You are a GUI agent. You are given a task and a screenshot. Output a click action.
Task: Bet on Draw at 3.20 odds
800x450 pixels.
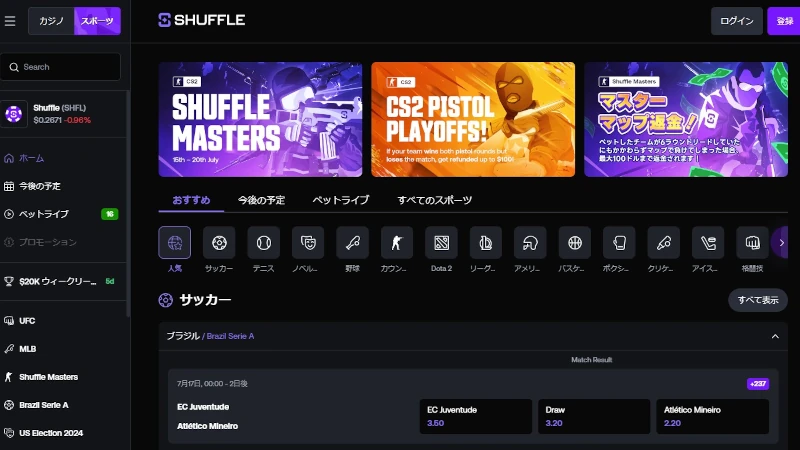pos(592,416)
